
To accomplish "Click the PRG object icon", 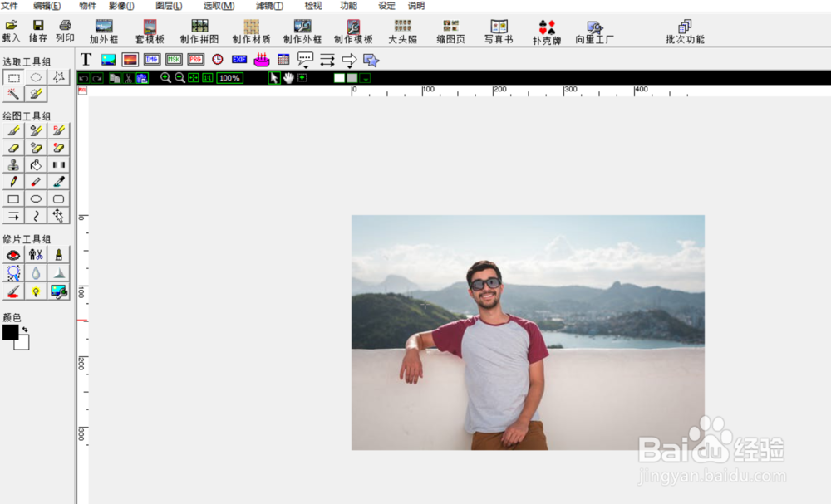I will [195, 59].
